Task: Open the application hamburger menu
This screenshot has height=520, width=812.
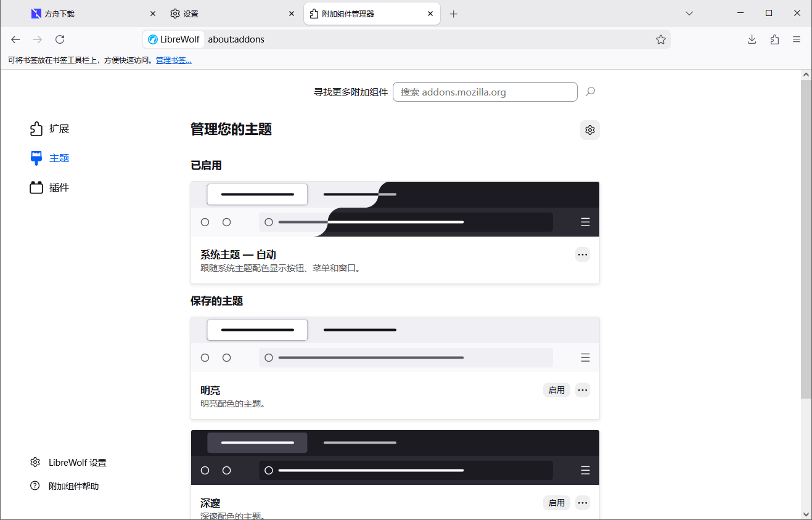Action: click(797, 39)
